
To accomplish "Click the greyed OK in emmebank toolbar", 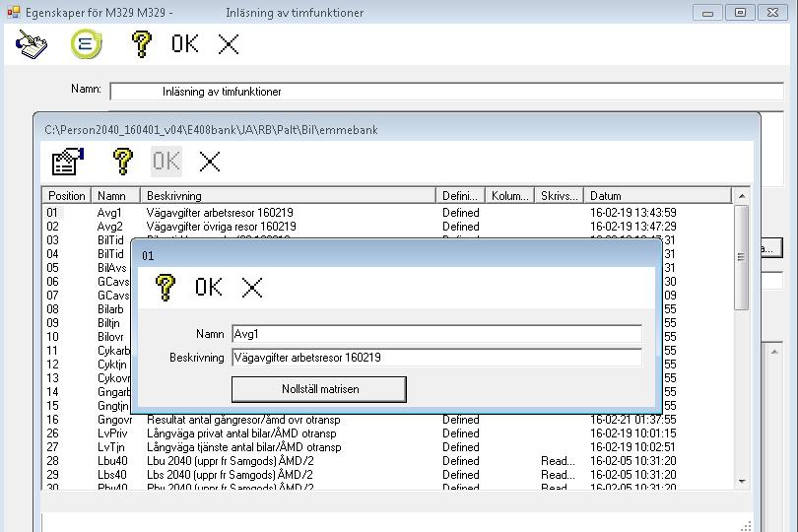I will (x=166, y=162).
